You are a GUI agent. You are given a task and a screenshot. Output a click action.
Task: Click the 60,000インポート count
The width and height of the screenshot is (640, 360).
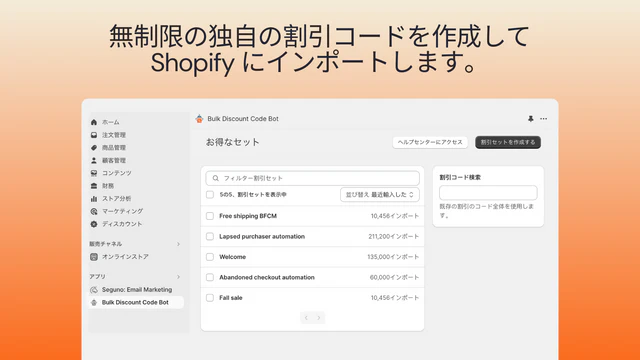tap(394, 277)
